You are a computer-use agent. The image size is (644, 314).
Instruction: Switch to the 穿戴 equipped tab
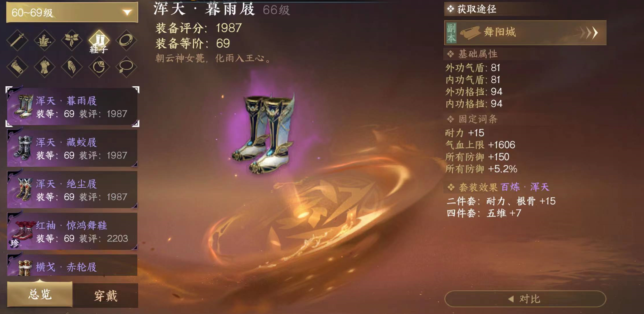[106, 296]
